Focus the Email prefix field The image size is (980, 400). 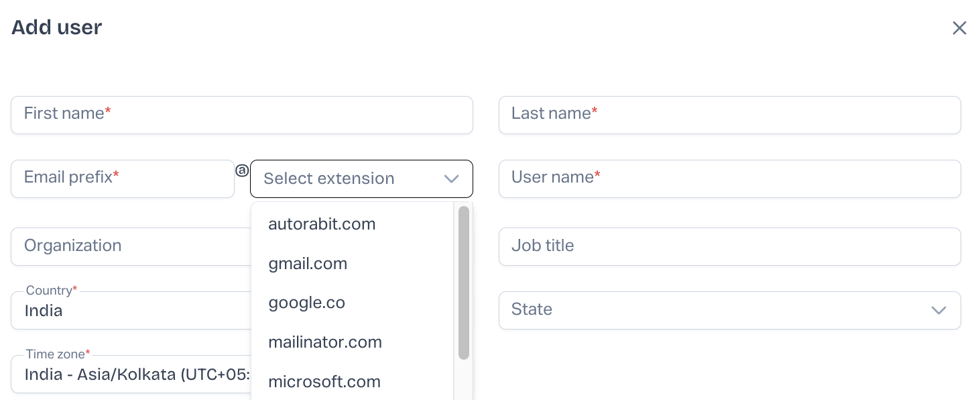click(x=122, y=179)
